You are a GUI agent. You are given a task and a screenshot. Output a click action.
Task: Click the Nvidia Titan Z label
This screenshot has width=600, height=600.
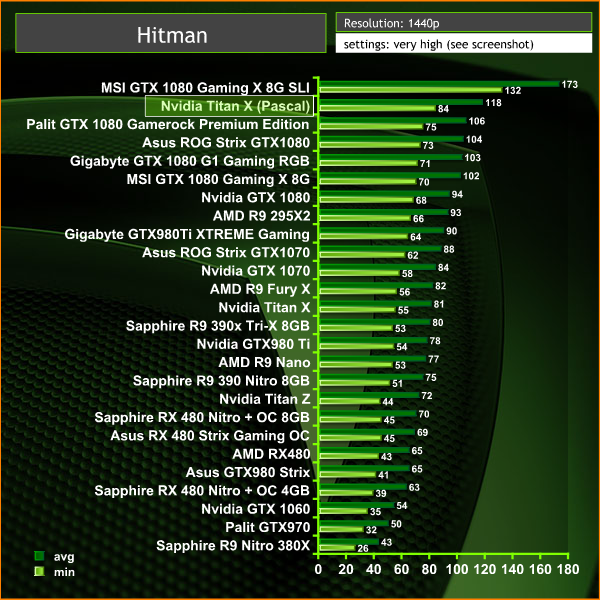click(x=264, y=399)
